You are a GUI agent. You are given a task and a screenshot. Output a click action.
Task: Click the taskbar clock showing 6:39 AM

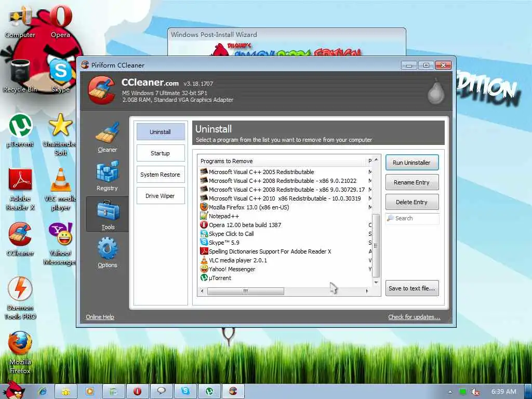pyautogui.click(x=504, y=392)
